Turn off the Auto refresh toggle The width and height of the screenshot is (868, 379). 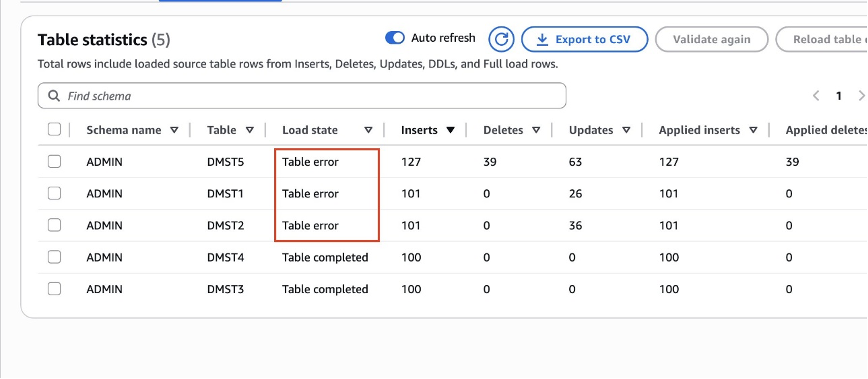(x=395, y=38)
